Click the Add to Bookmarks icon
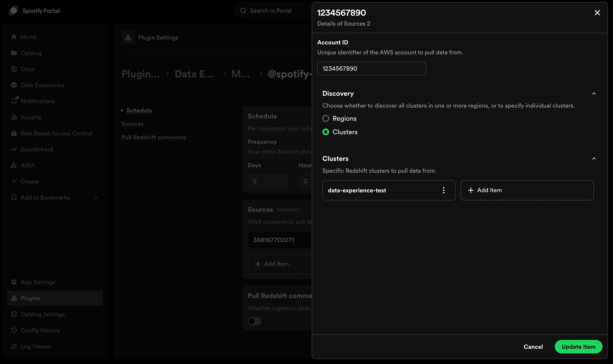Viewport: 613px width, 364px height. point(14,197)
